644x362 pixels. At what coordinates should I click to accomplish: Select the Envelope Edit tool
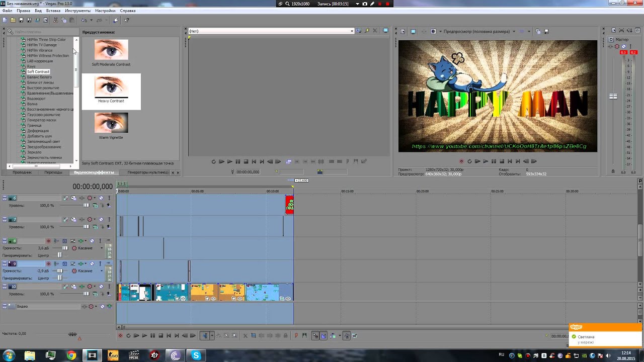218,335
